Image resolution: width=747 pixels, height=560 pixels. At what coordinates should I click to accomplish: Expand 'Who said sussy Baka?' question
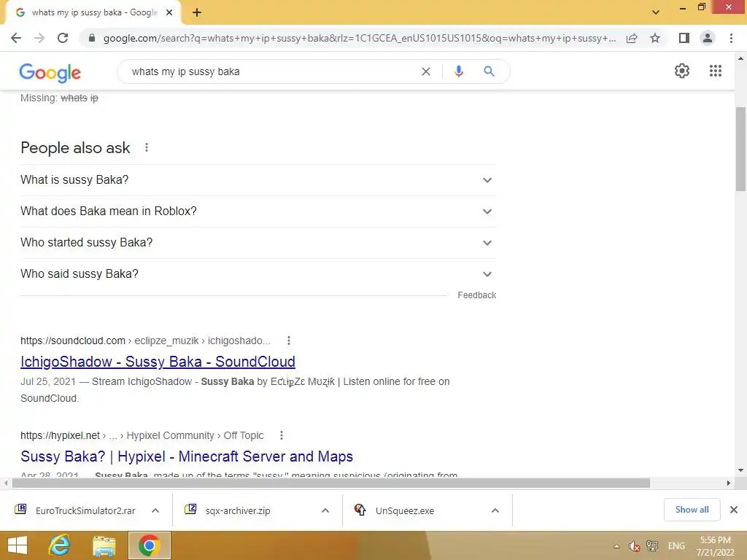click(x=258, y=274)
